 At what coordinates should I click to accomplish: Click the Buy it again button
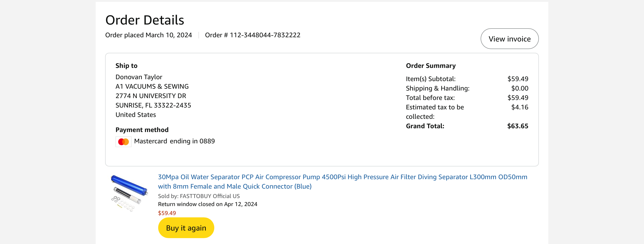point(186,228)
